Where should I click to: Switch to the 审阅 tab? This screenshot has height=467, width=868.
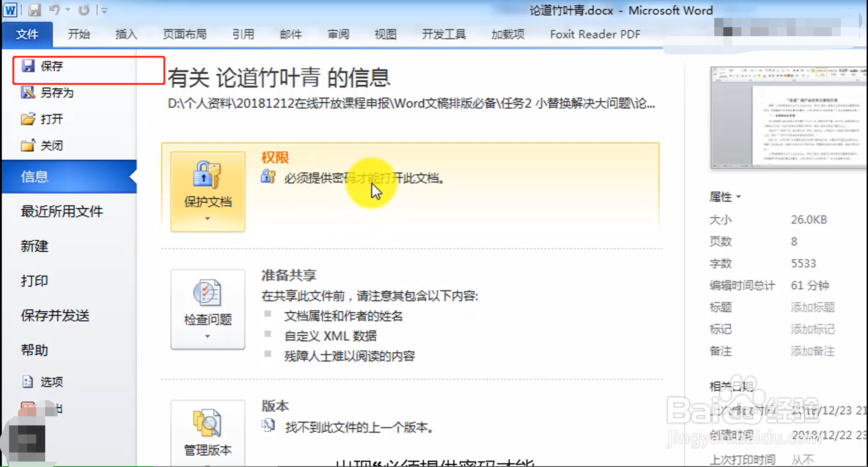click(x=338, y=34)
